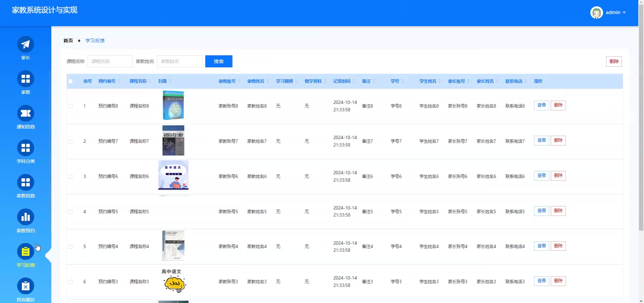Open the 家长 sidebar icon
The width and height of the screenshot is (644, 303).
click(x=25, y=45)
